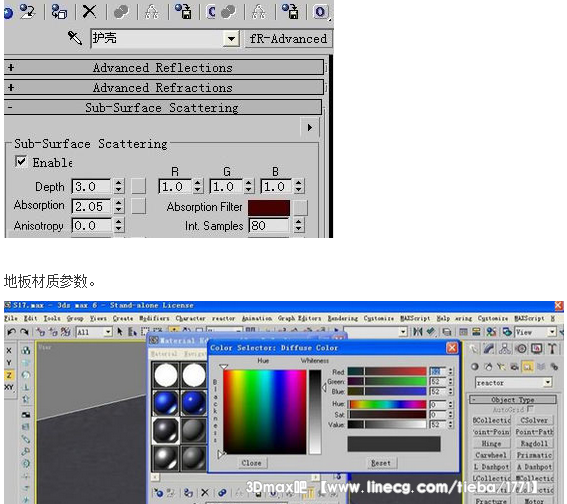Click the Red color slider
Viewport: 567px width, 504px height.
point(387,371)
